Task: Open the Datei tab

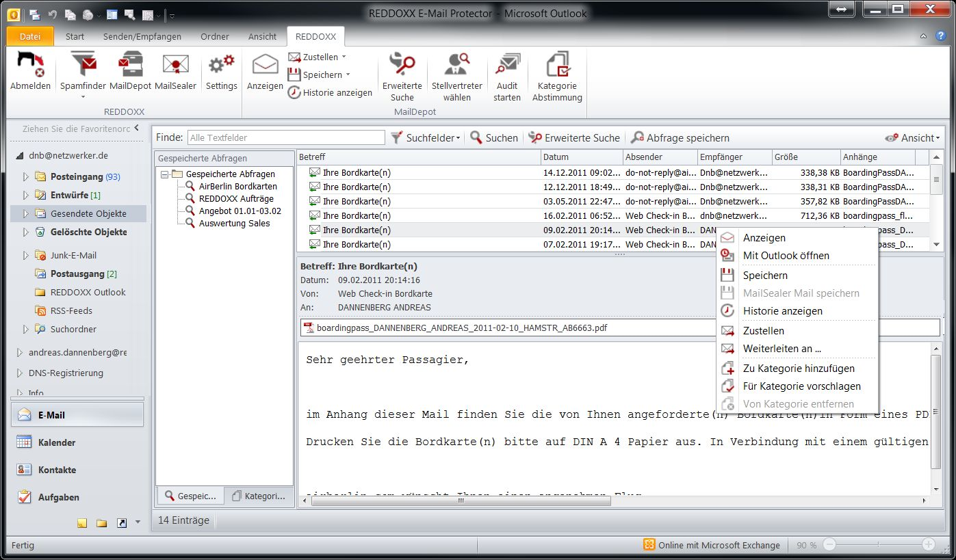Action: coord(29,36)
